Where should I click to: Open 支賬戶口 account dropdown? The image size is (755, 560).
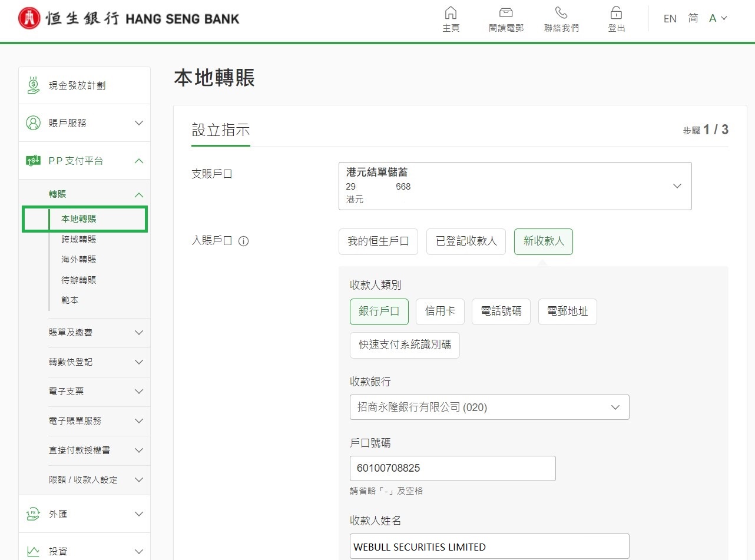click(x=515, y=186)
